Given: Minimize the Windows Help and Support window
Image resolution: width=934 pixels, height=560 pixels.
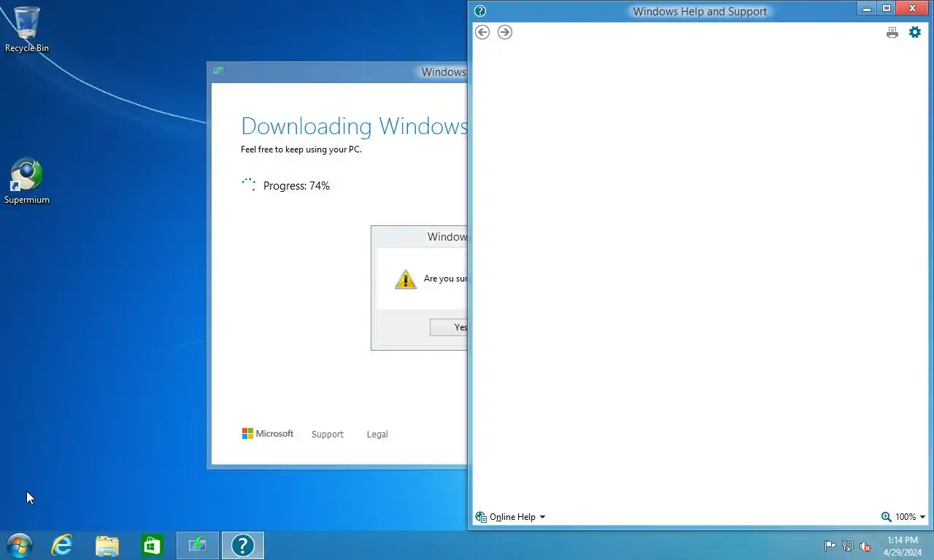Looking at the screenshot, I should [867, 9].
